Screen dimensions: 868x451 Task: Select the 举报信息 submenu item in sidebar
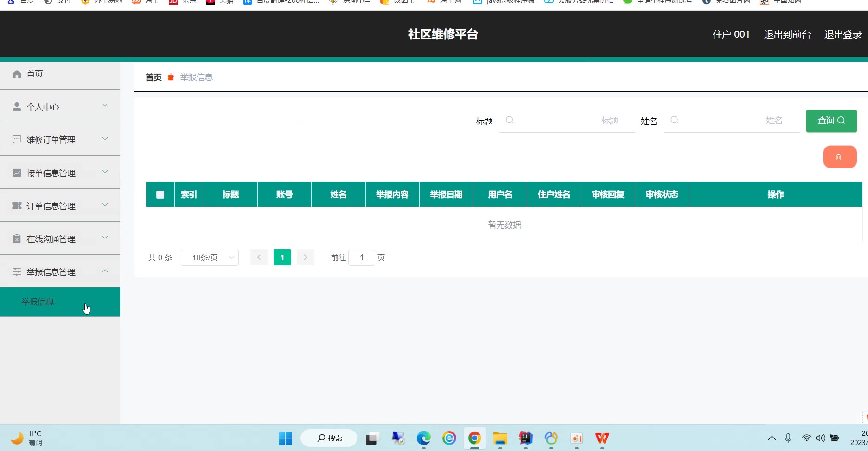click(x=60, y=302)
